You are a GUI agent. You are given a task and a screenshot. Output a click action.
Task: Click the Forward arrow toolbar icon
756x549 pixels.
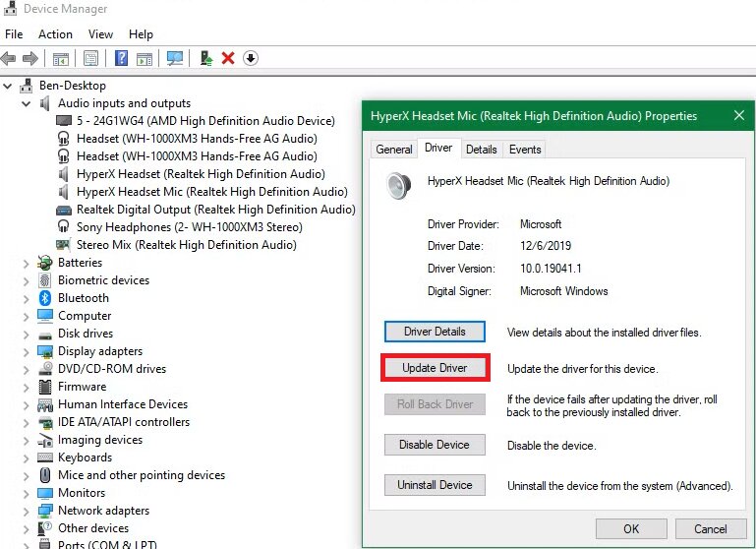[30, 58]
